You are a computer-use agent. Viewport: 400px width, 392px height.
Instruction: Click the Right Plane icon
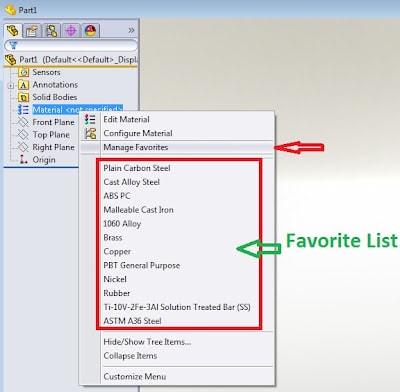click(23, 147)
